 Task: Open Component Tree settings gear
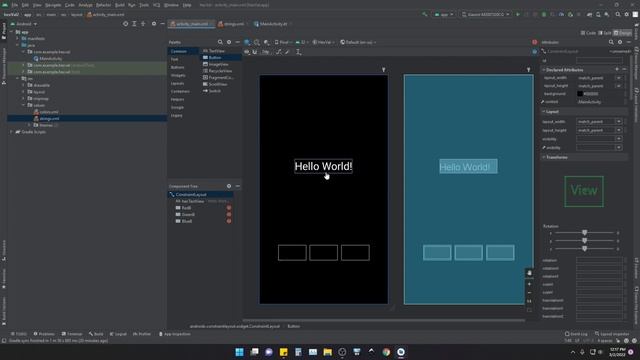[229, 186]
